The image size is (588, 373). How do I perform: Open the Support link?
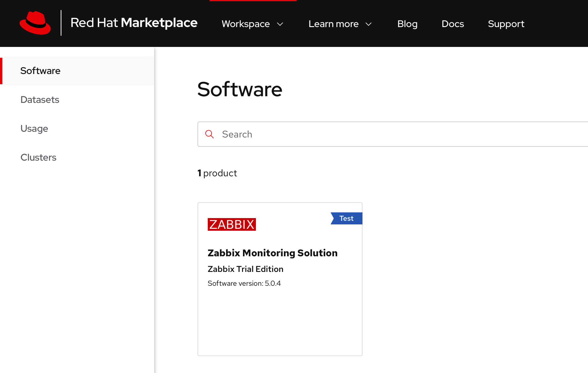(x=506, y=24)
